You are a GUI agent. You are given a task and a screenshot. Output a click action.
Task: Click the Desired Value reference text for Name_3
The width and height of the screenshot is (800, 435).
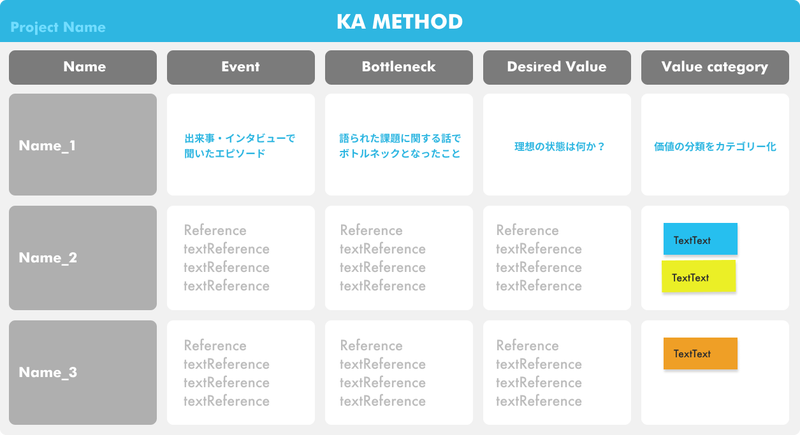539,373
